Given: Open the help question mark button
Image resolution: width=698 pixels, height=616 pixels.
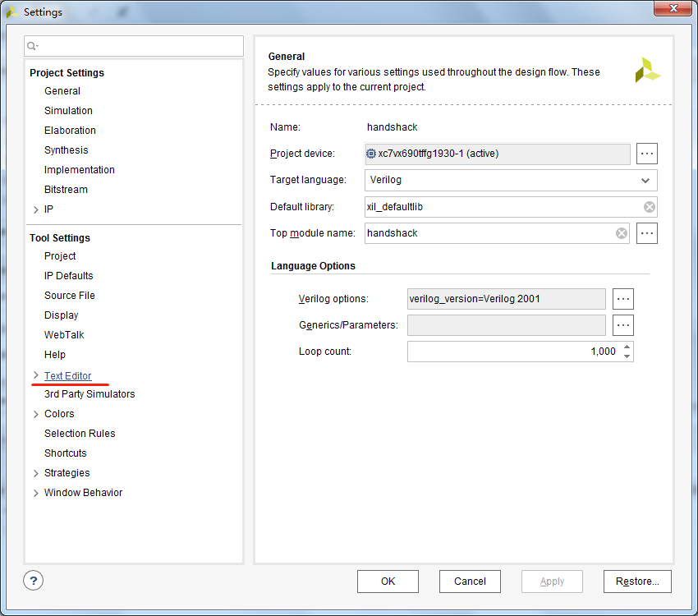Looking at the screenshot, I should (34, 581).
